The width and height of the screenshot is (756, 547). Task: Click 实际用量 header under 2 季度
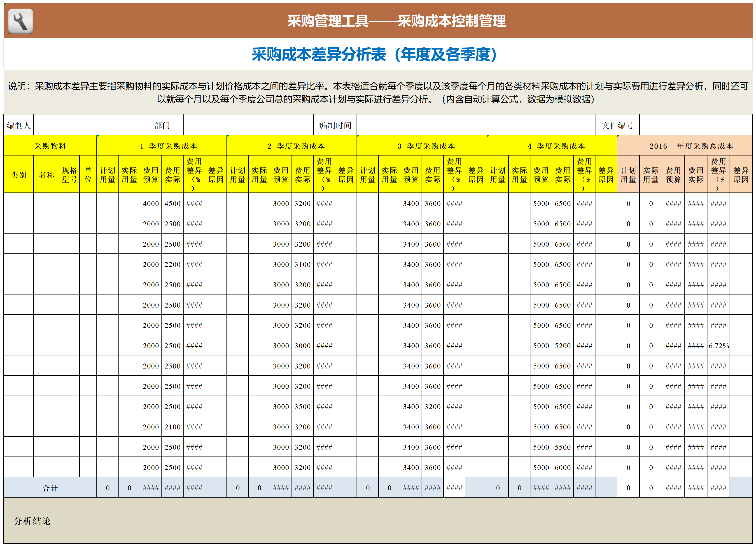click(259, 174)
